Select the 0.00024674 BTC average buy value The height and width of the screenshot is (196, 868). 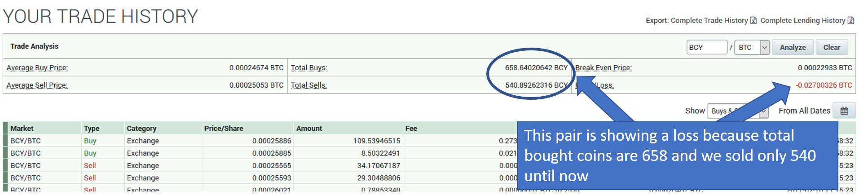click(x=256, y=68)
